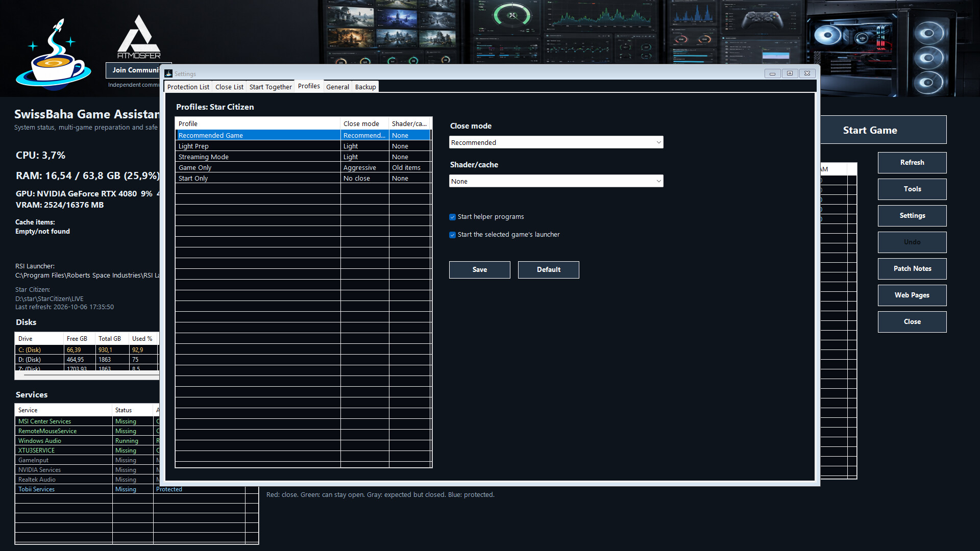Select the MSI Center Services row

click(x=87, y=421)
